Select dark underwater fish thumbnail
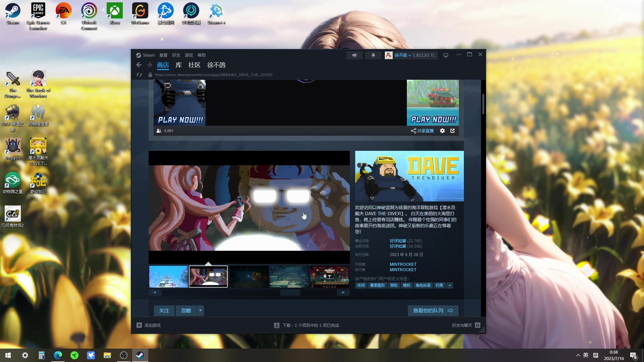 coord(249,277)
